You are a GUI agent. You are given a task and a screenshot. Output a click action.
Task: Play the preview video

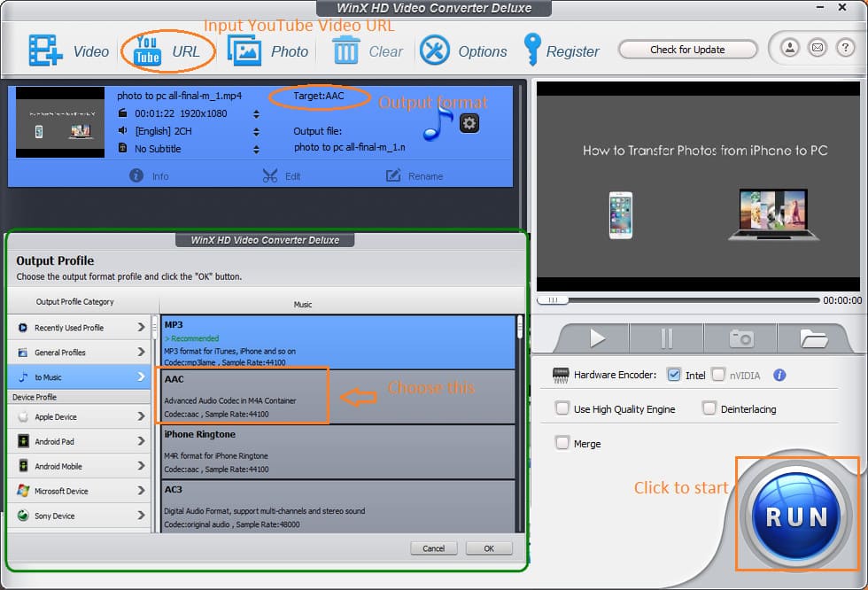click(596, 338)
